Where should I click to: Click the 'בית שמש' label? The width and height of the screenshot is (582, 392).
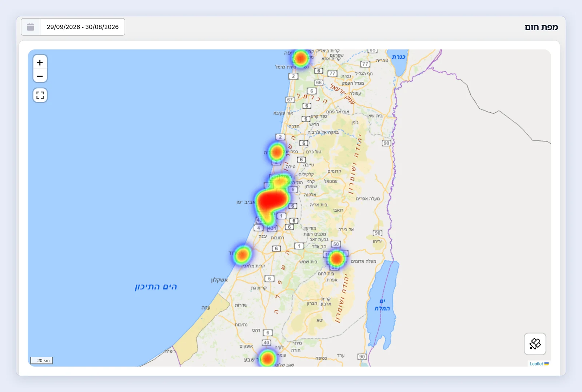click(308, 262)
